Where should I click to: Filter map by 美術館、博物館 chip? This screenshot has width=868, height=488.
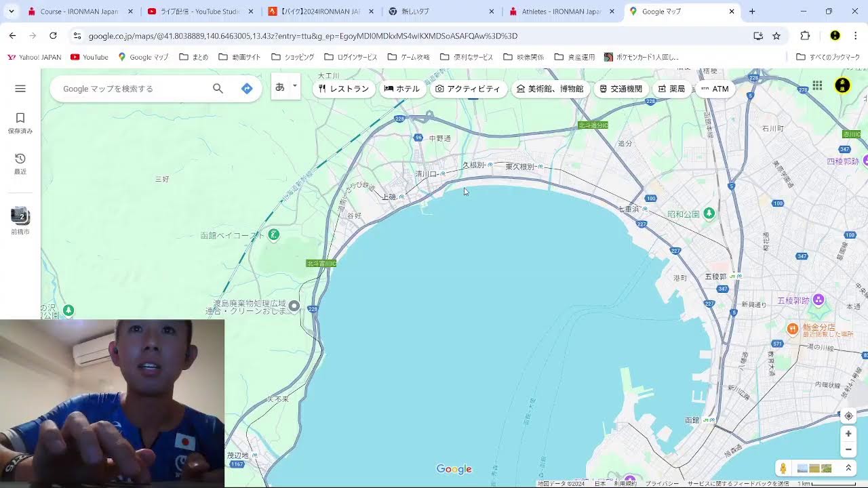coord(550,89)
